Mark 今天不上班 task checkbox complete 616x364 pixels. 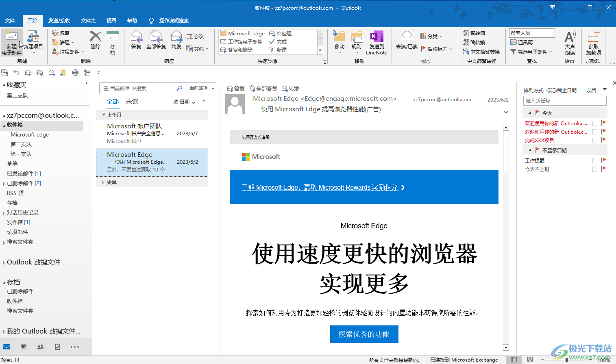click(594, 169)
